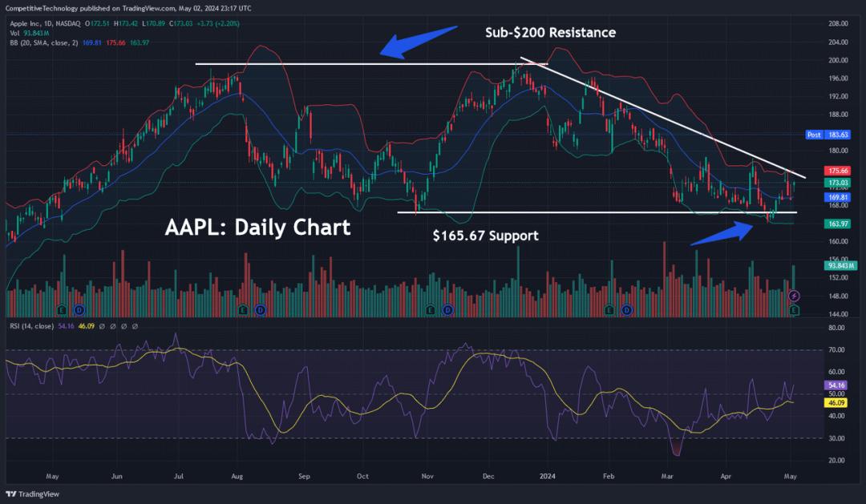866x504 pixels.
Task: Click the 80.00 RSI scale label
Action: click(836, 328)
